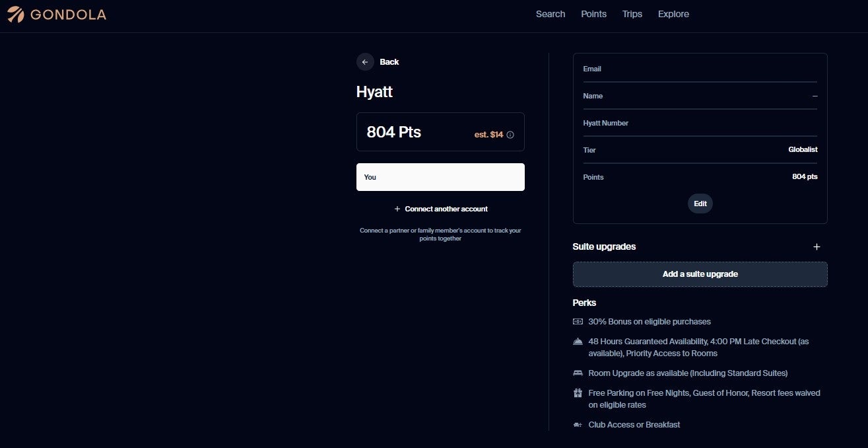Viewport: 868px width, 448px height.
Task: Click the Gondola logo icon
Action: [16, 14]
